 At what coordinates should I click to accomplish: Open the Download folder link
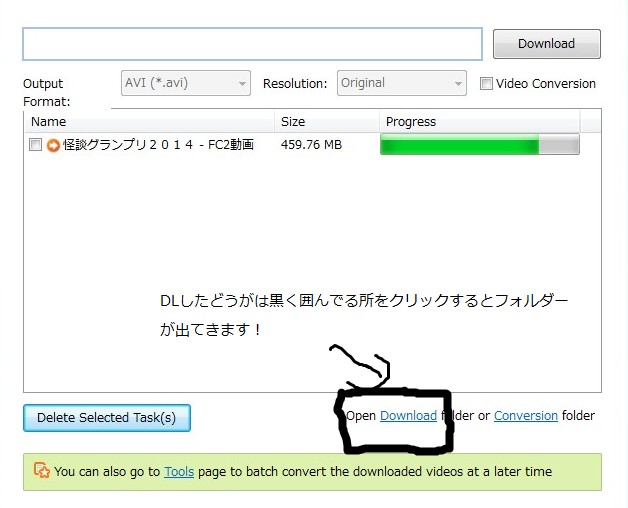pyautogui.click(x=408, y=415)
